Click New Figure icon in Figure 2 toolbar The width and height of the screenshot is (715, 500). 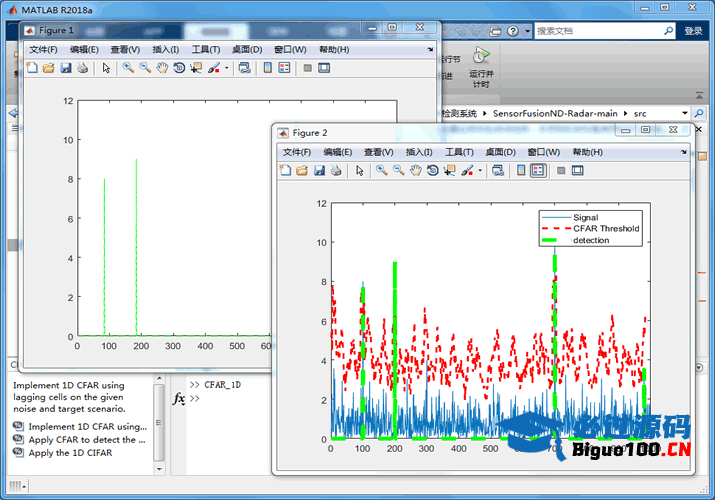point(285,170)
